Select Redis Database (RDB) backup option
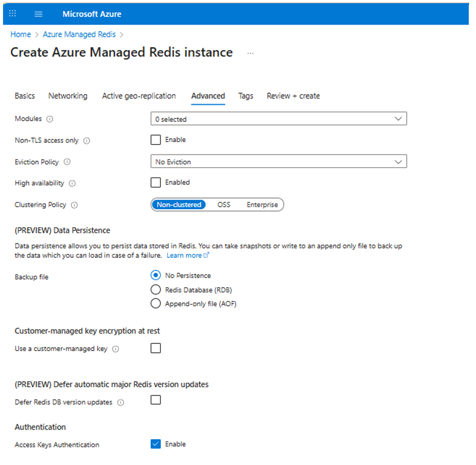This screenshot has height=465, width=476. click(156, 289)
